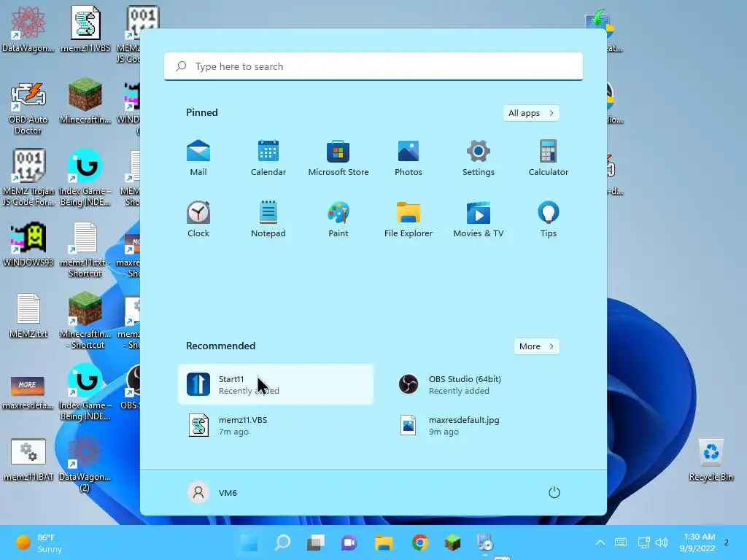The height and width of the screenshot is (560, 747).
Task: Select the Recycle Bin desktop icon
Action: point(711,460)
